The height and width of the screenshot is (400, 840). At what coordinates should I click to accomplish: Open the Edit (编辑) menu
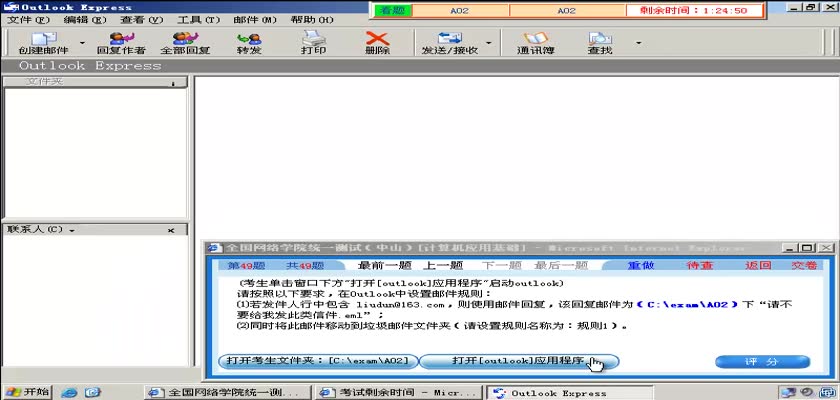pos(85,20)
